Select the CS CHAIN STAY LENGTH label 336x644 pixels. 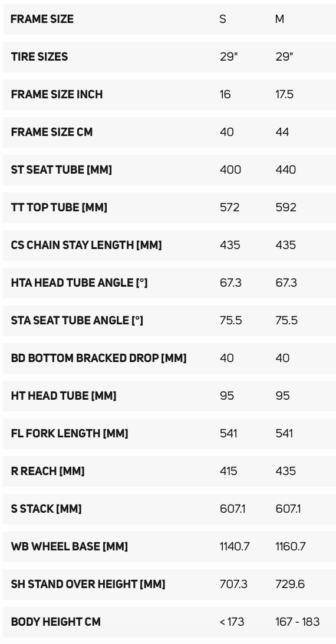click(x=87, y=245)
